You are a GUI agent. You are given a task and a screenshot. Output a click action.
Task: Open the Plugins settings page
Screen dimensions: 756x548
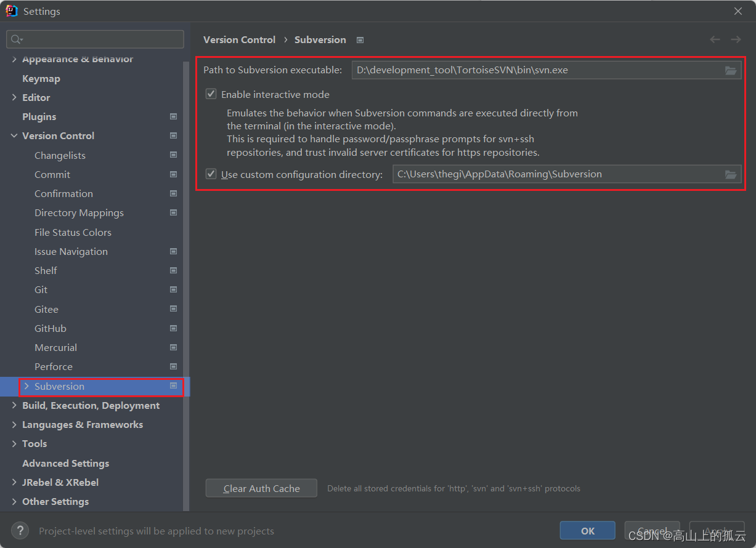click(x=39, y=116)
